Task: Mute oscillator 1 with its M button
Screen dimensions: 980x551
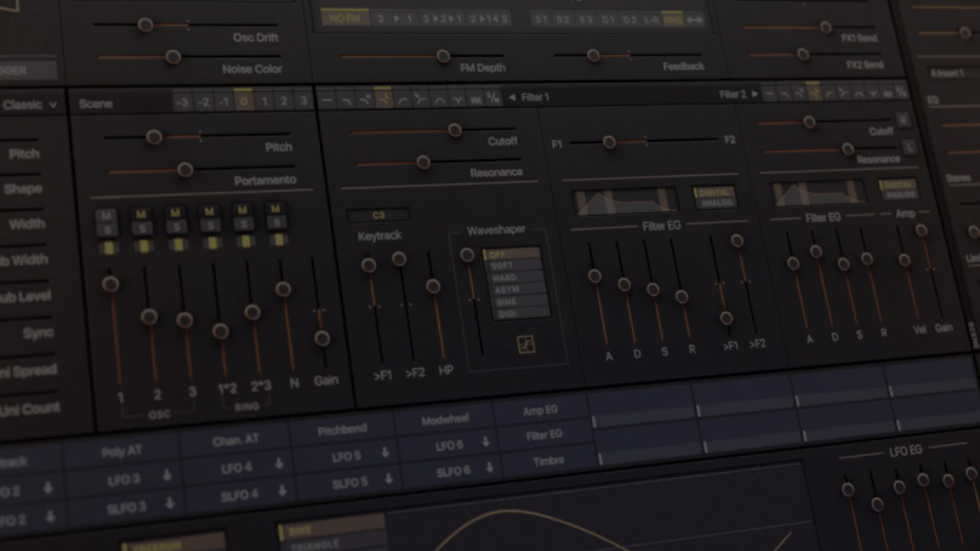Action: point(106,213)
